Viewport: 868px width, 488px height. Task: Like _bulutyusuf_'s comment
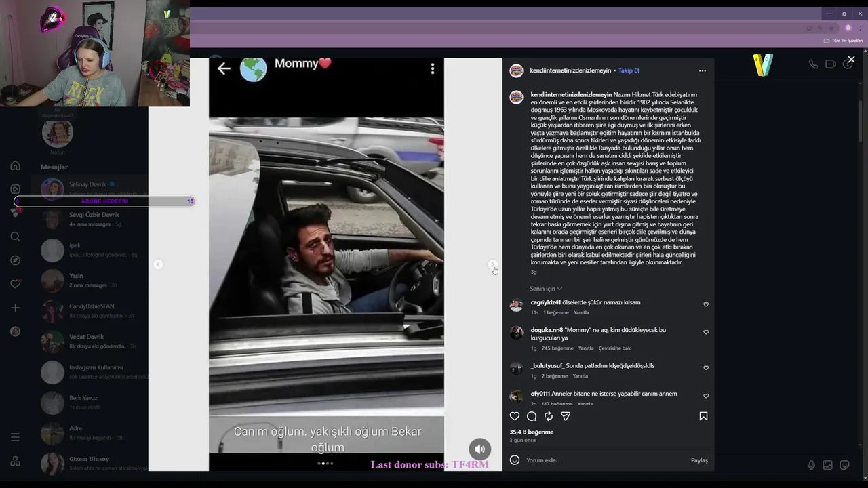pos(706,367)
